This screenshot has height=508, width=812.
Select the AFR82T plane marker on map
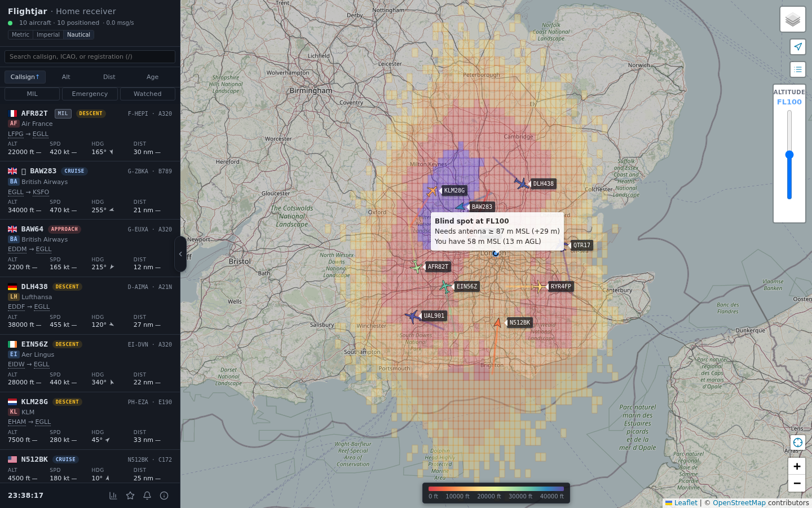(x=416, y=266)
